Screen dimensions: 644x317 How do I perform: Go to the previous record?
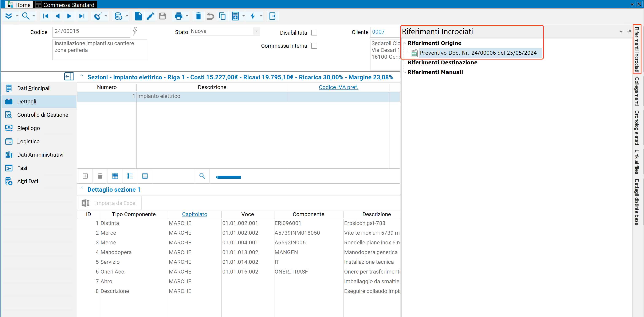pos(58,16)
